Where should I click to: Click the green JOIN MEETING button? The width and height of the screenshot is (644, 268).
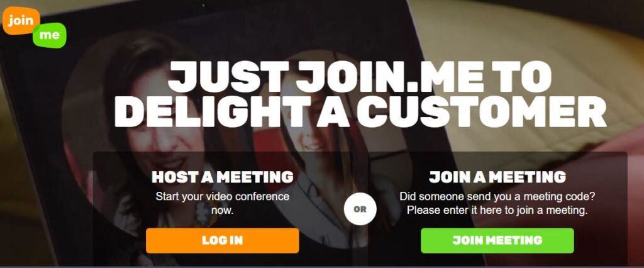click(497, 240)
